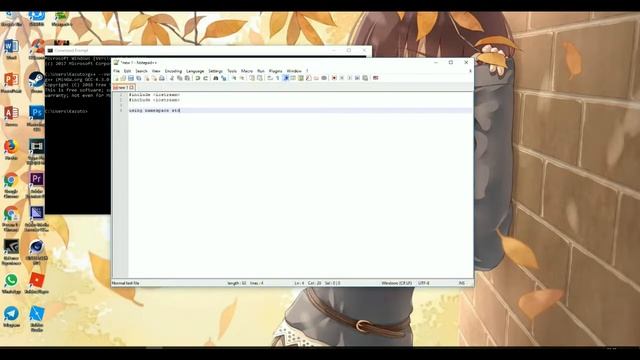Open the Encoding menu
The image size is (640, 360).
click(x=173, y=71)
